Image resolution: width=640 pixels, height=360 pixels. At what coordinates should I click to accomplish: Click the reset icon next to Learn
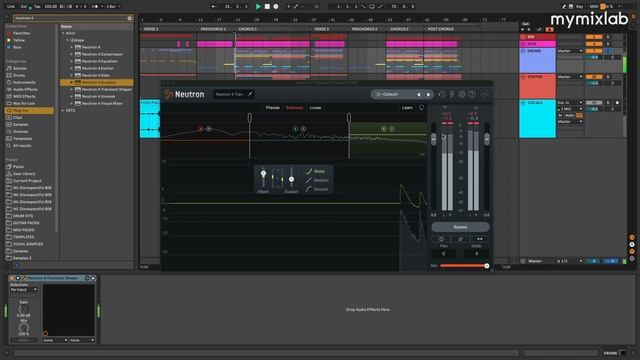[421, 108]
